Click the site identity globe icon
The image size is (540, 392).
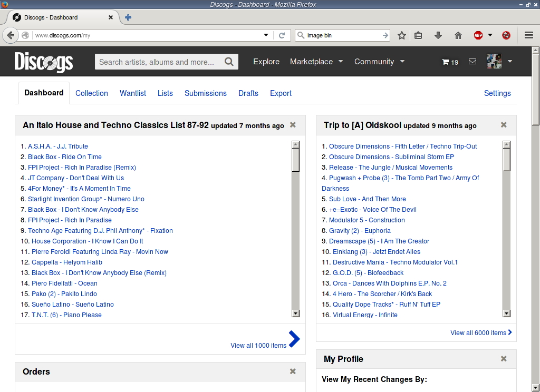[25, 35]
